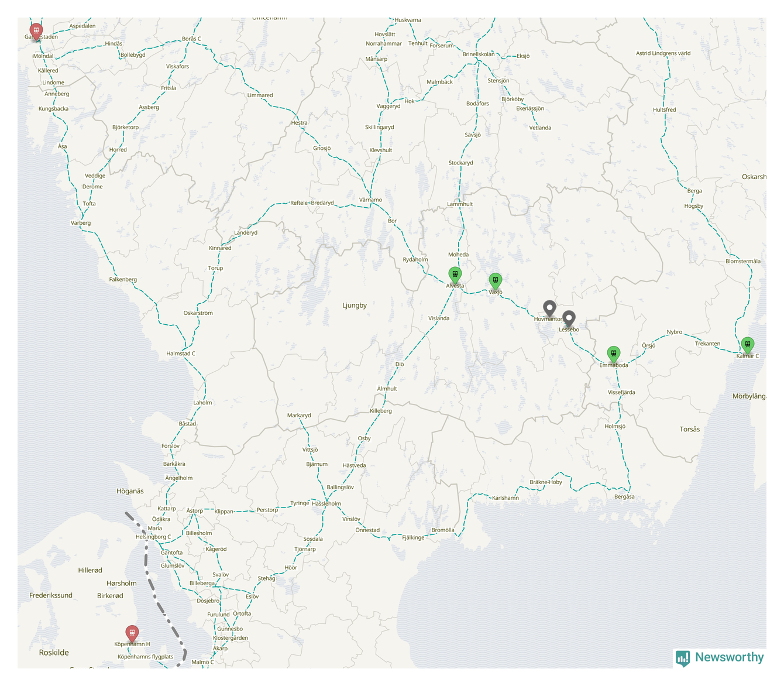Click the Vislanda station label
The width and height of the screenshot is (784, 686).
pyautogui.click(x=439, y=318)
